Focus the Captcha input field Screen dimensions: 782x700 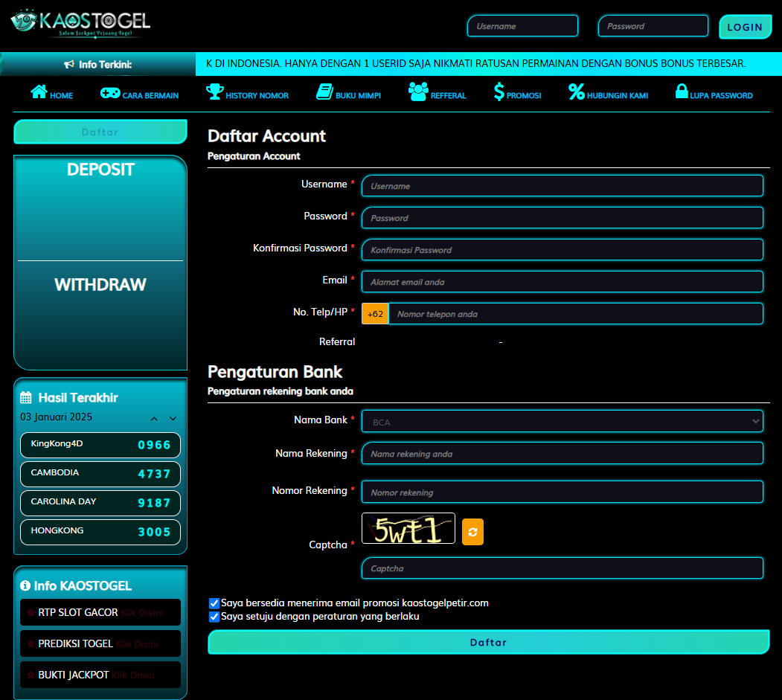[x=562, y=568]
